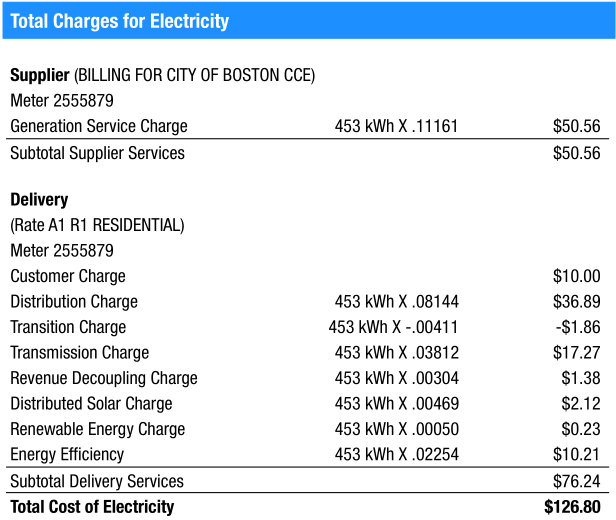Click the Delivery section heading
Screen dimensions: 616x520
click(39, 200)
